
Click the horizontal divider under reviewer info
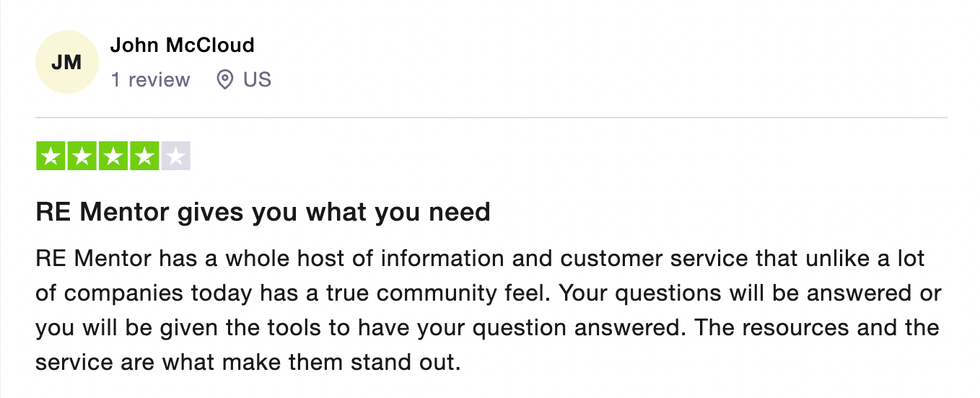point(491,118)
